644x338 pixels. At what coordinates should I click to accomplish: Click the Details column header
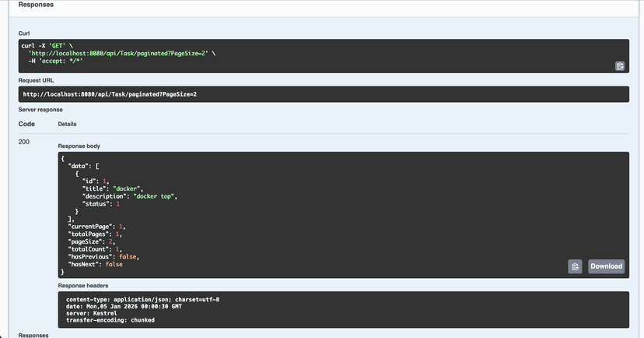point(67,124)
